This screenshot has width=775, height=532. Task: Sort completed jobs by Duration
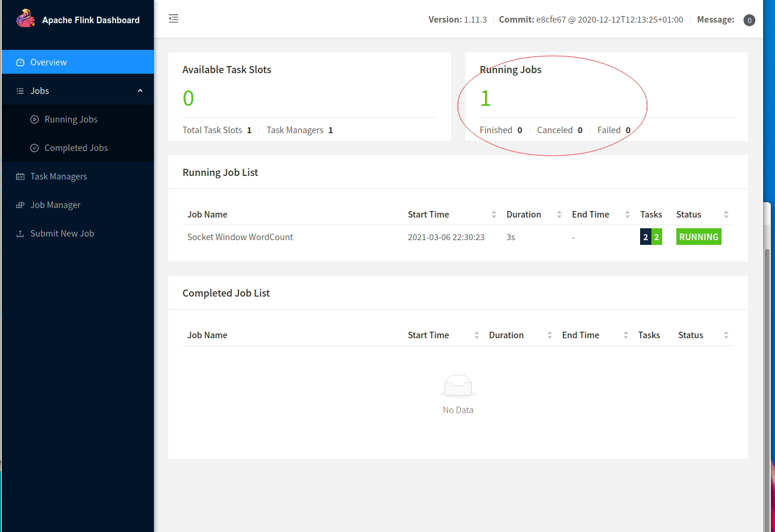tap(550, 335)
